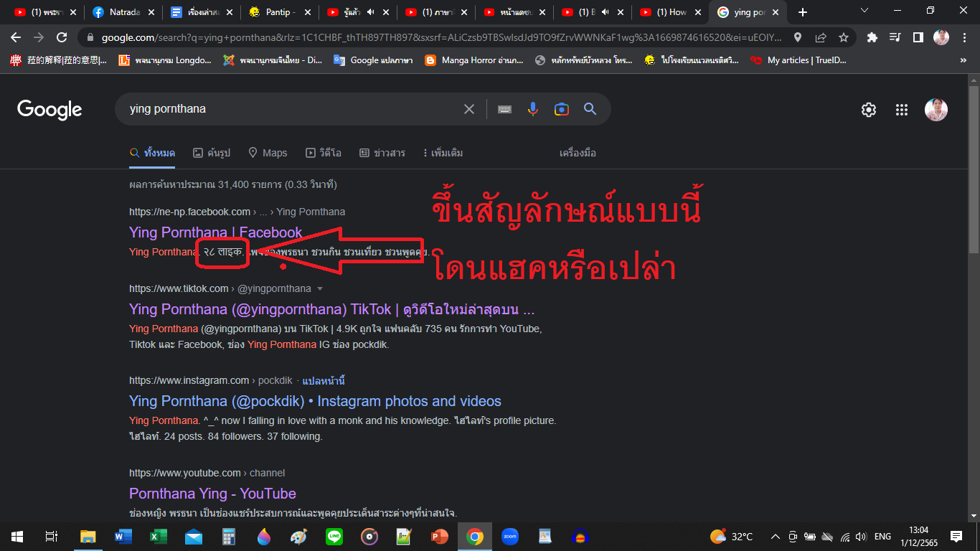Launch Excel from the taskbar
Screen dimensions: 980x551
[x=159, y=537]
